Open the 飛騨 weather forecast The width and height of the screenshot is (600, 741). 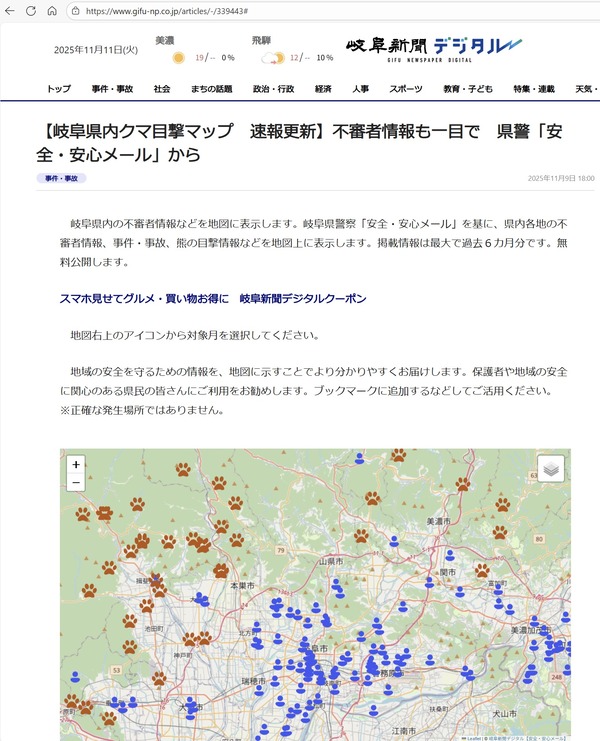click(x=292, y=51)
